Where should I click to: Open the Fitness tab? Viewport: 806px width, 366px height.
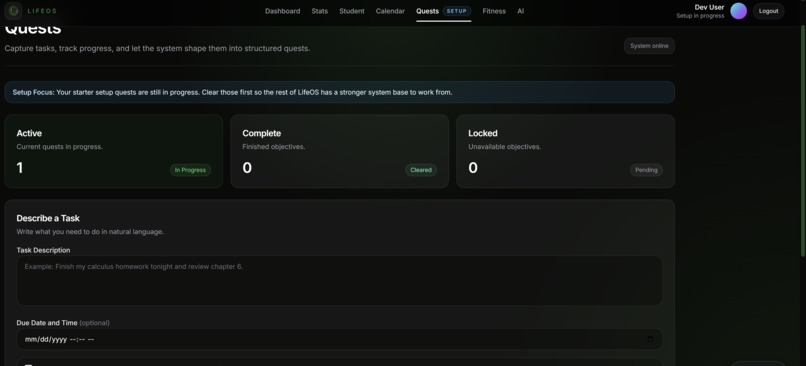[x=494, y=11]
